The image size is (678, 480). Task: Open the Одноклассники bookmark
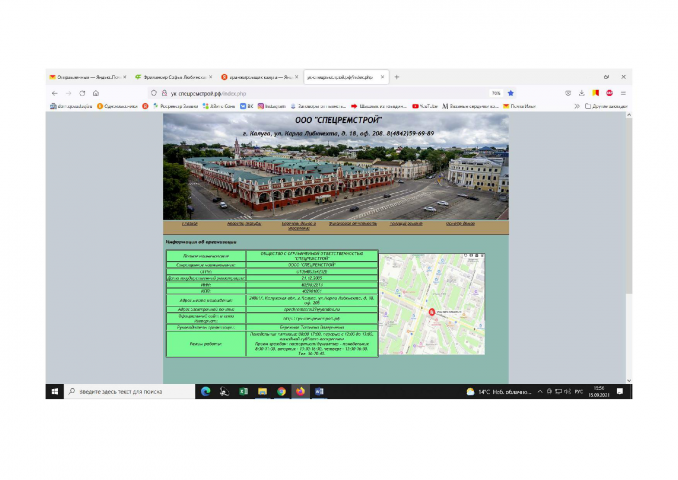point(117,106)
